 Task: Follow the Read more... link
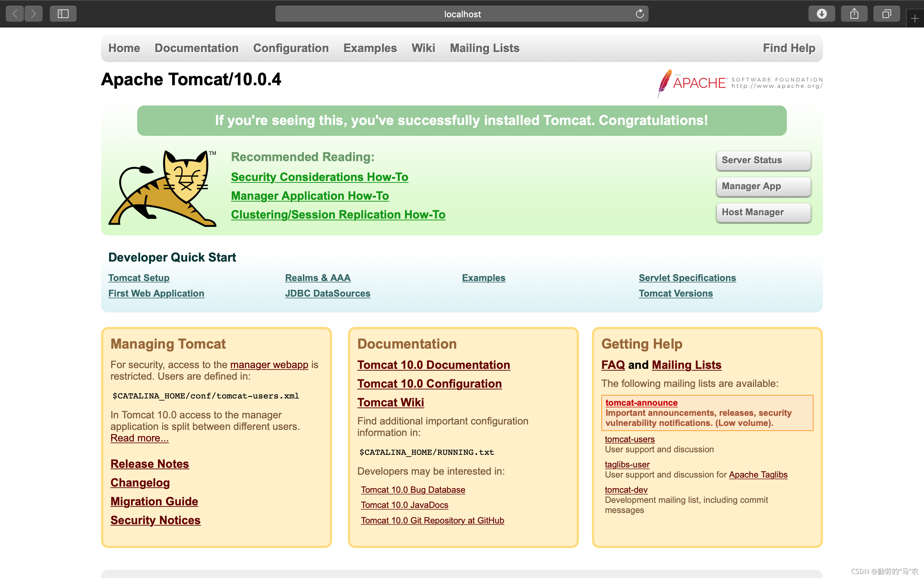(139, 438)
